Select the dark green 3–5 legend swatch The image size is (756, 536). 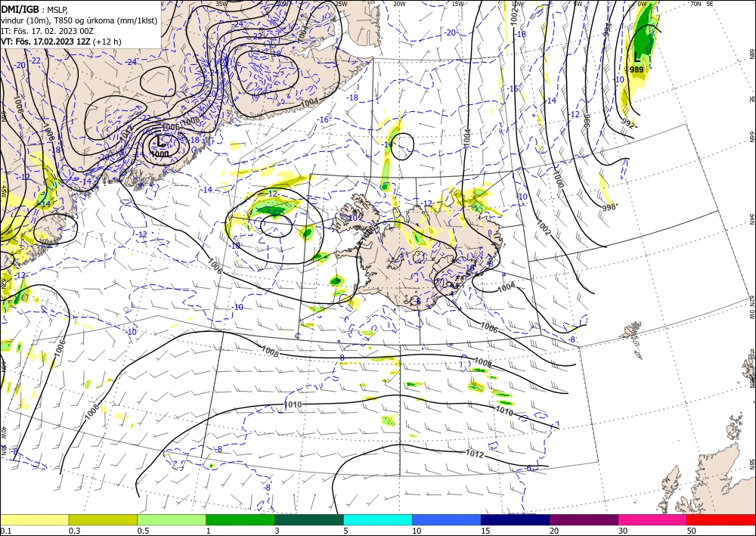click(x=309, y=519)
